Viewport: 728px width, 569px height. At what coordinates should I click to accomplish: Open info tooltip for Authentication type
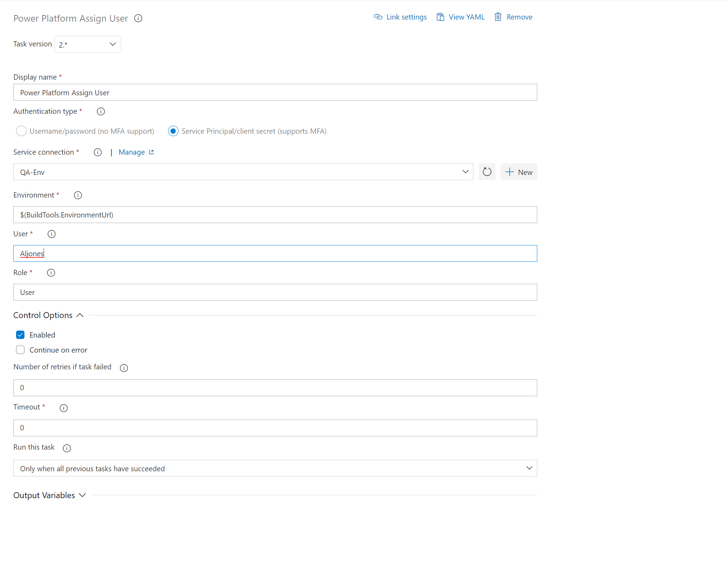click(x=101, y=111)
